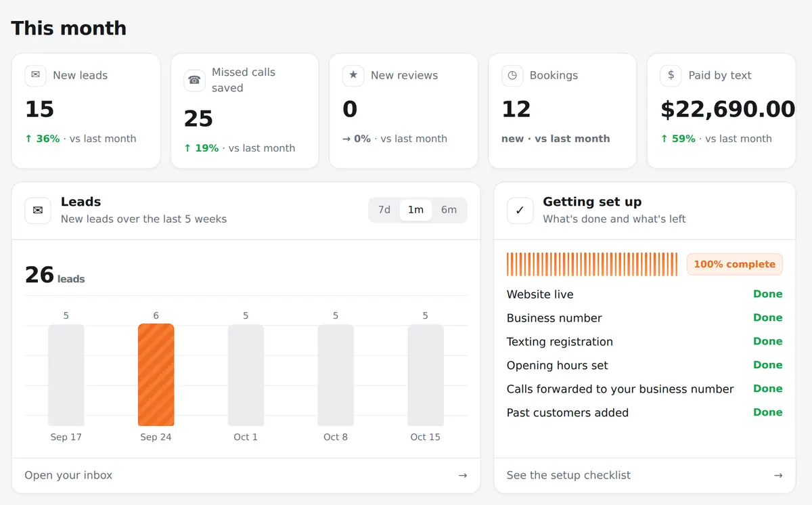Click the Bookings value 12

(x=516, y=109)
